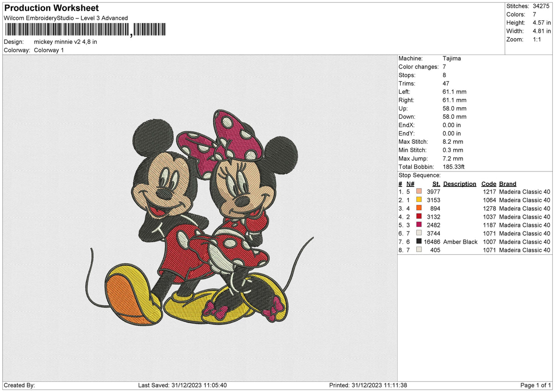Click Madeira Classic 40 brand in row 1
This screenshot has width=555, height=392.
coord(525,191)
